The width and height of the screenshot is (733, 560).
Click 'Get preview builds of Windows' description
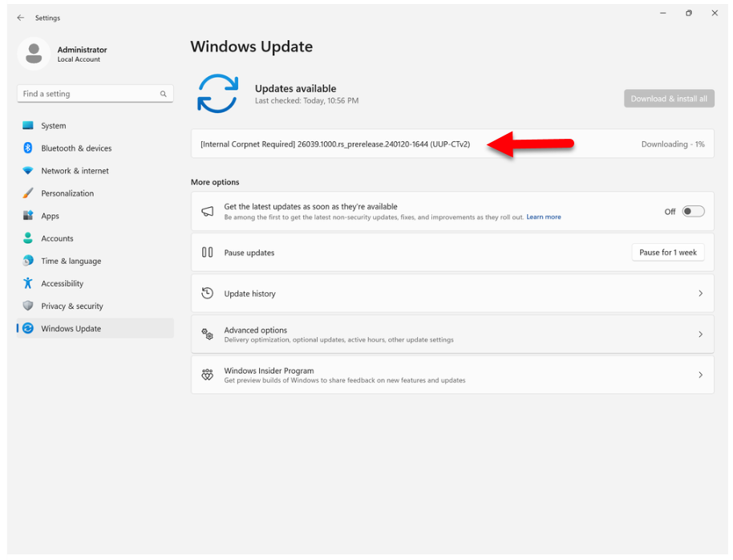(345, 380)
